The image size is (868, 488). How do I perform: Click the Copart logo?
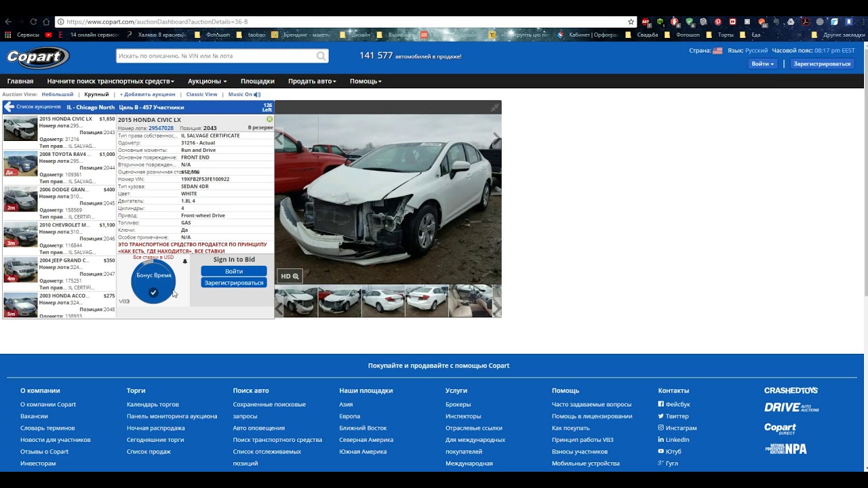(x=38, y=58)
